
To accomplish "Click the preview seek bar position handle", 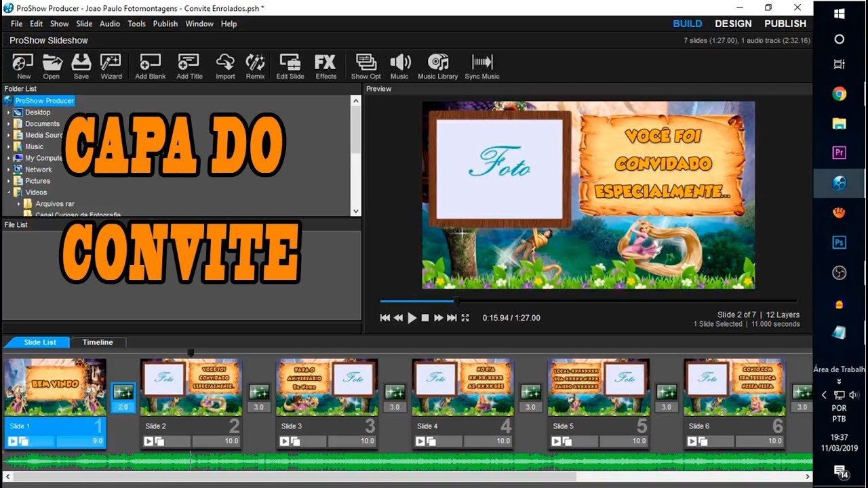I will coord(456,301).
